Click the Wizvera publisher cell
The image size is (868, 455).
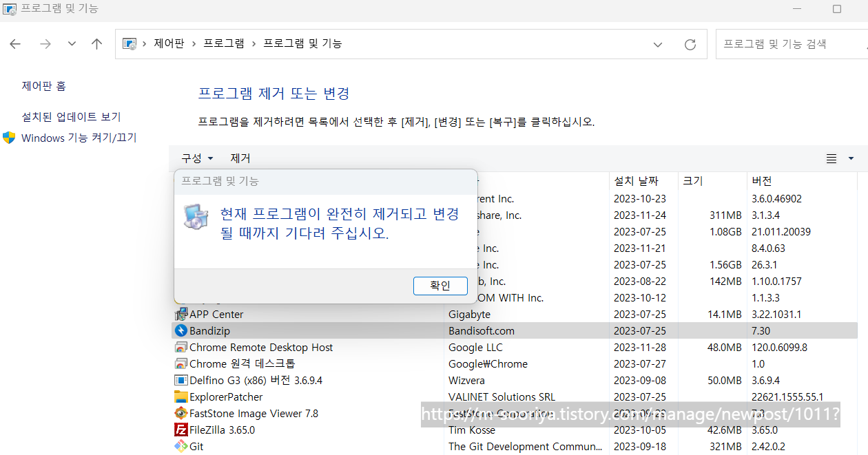[x=466, y=381]
